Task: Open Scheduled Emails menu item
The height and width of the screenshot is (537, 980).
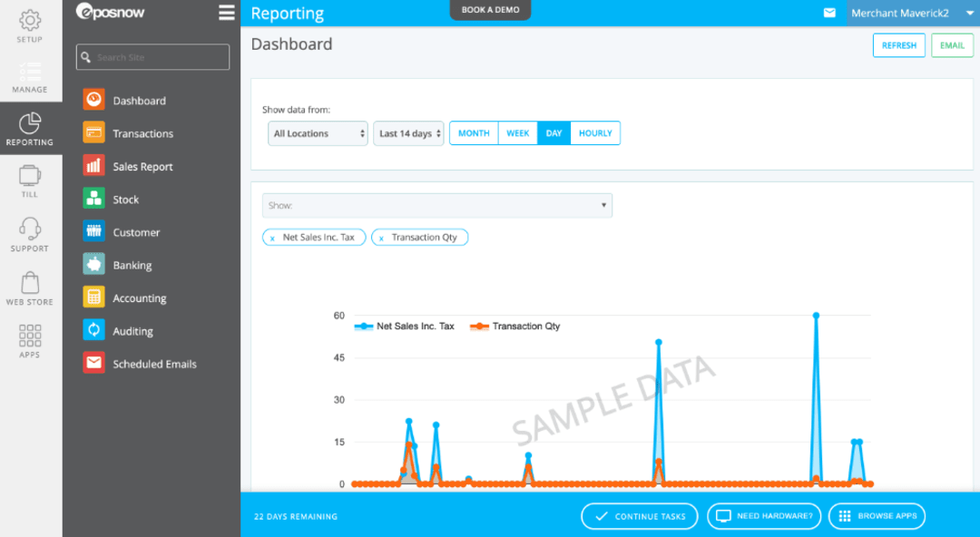Action: click(154, 364)
